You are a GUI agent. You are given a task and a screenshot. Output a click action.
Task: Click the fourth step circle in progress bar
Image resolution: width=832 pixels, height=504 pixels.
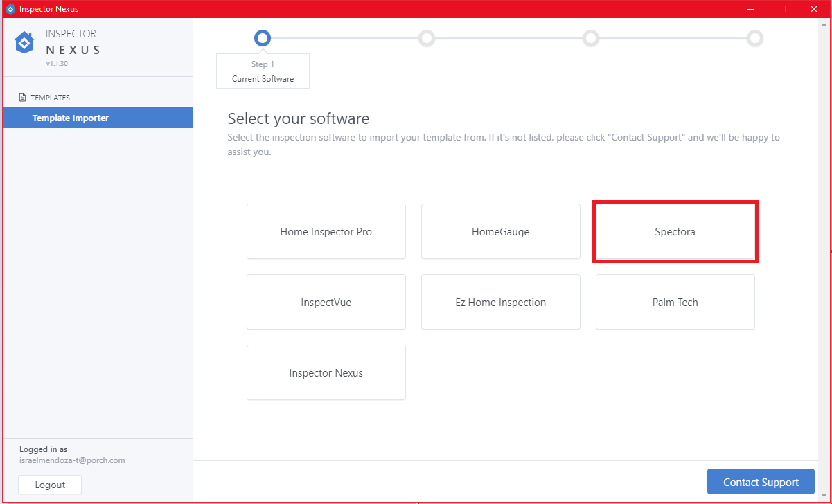[x=755, y=38]
